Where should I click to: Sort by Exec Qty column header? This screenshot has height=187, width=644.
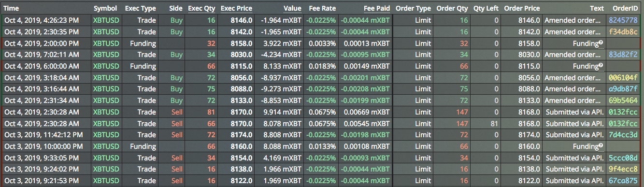click(201, 8)
